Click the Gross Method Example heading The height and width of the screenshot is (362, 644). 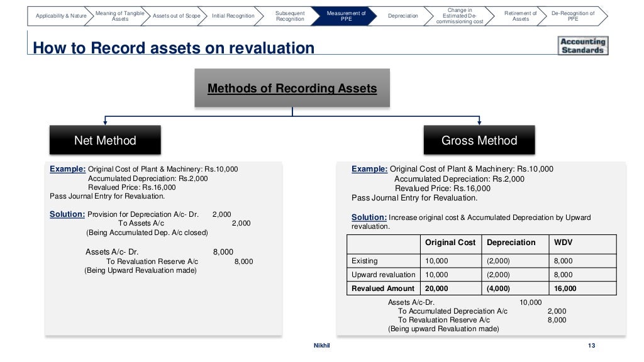pyautogui.click(x=370, y=169)
